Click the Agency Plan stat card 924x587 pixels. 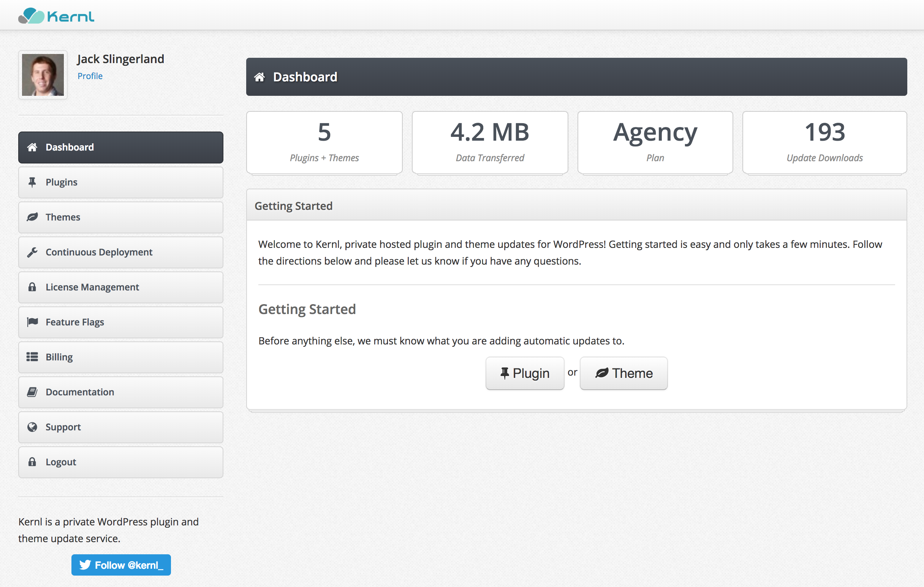tap(655, 143)
